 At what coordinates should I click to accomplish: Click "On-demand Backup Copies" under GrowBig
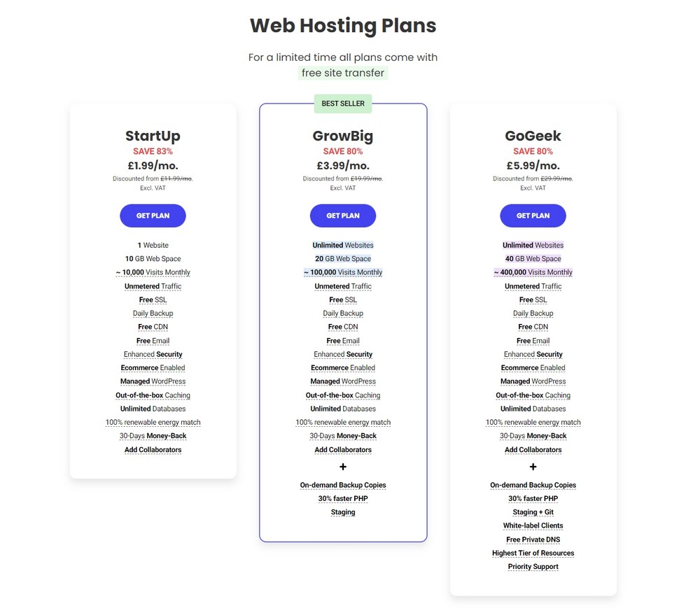pyautogui.click(x=343, y=485)
